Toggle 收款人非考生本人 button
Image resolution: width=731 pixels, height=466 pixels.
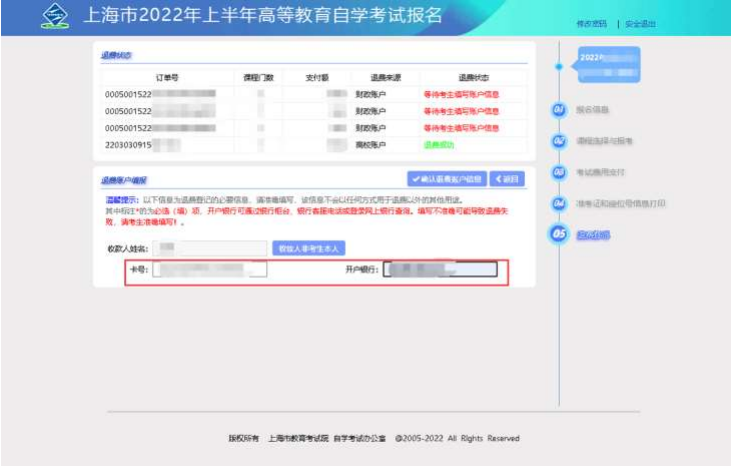(309, 247)
